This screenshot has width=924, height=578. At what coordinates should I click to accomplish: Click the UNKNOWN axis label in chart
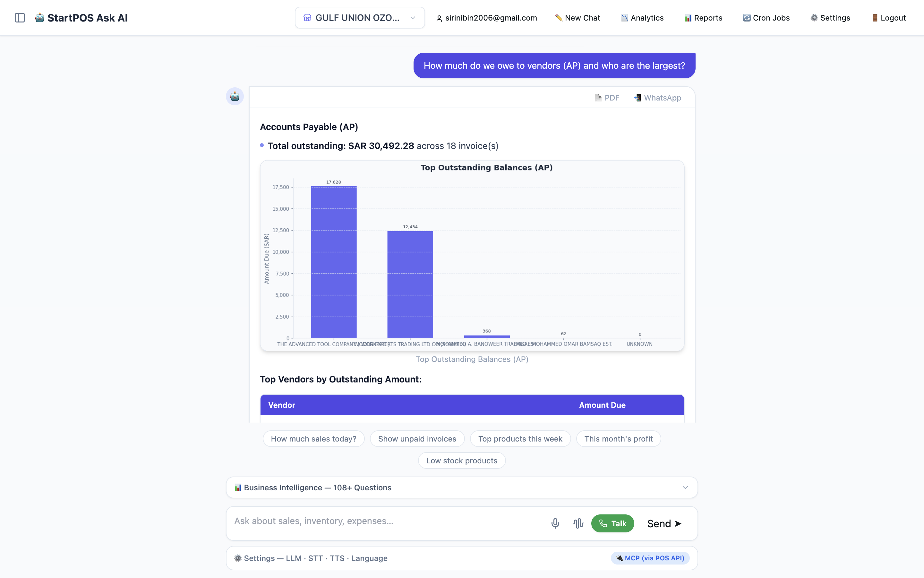pos(639,344)
